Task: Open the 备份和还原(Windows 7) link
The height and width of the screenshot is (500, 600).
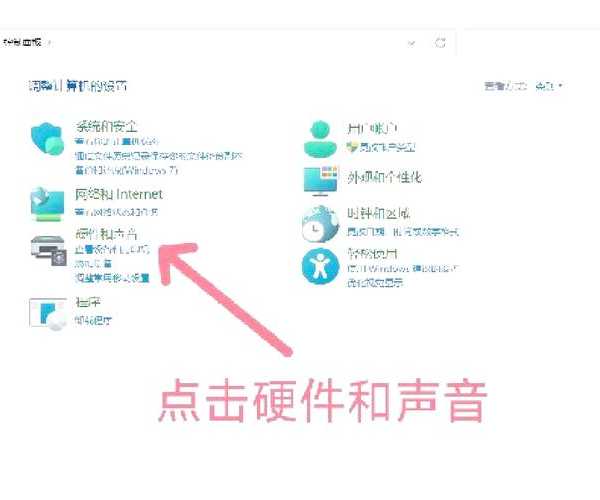Action: pyautogui.click(x=126, y=169)
